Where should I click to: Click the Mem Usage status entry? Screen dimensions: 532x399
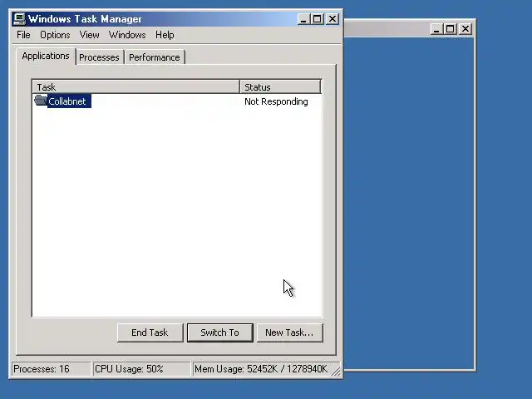tap(264, 369)
